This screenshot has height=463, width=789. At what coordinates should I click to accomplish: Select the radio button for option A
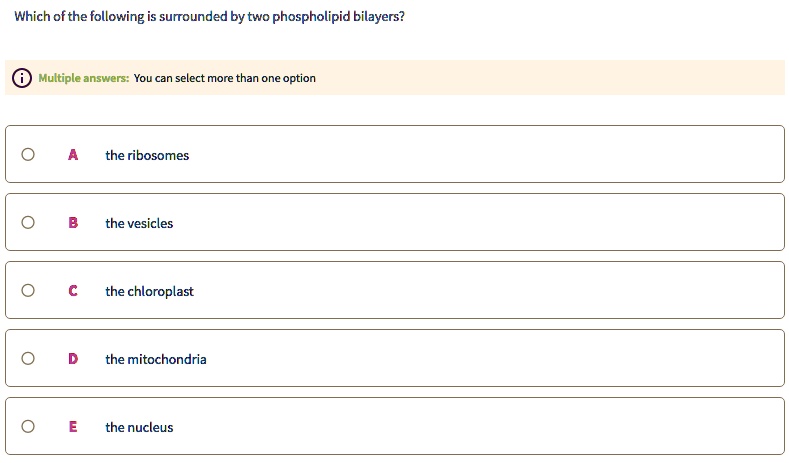pos(28,155)
